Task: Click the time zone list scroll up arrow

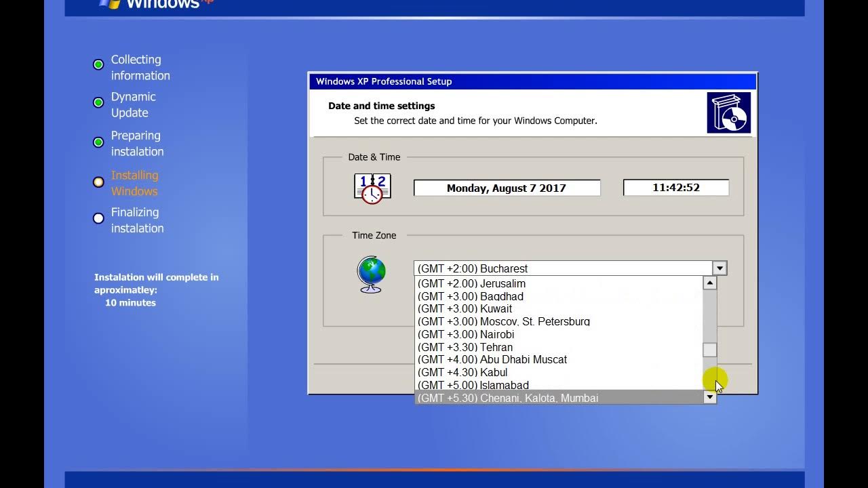Action: 709,283
